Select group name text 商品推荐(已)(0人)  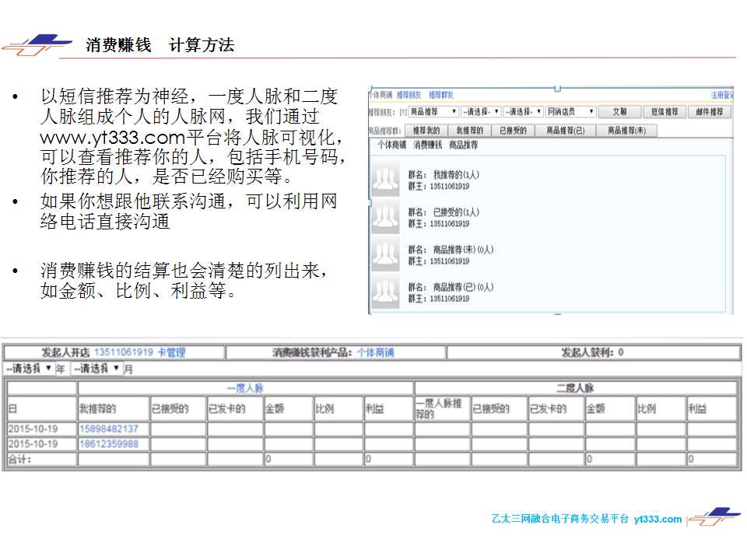point(463,287)
